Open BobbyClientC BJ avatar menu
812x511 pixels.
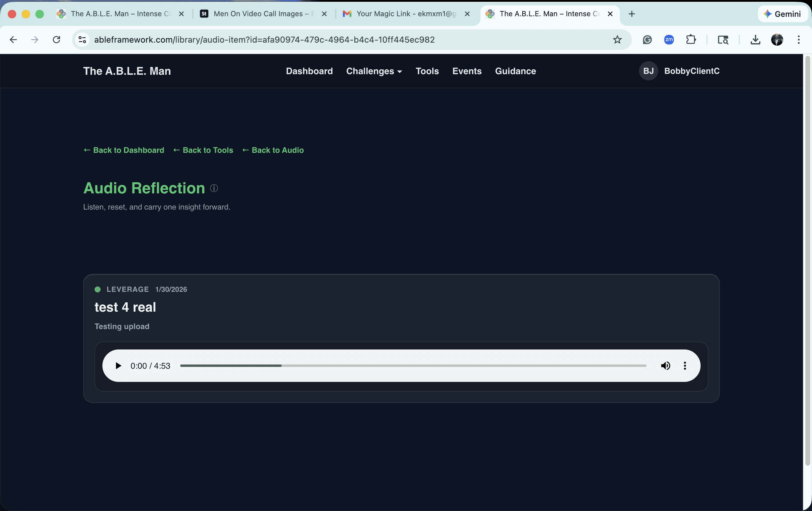(x=648, y=71)
